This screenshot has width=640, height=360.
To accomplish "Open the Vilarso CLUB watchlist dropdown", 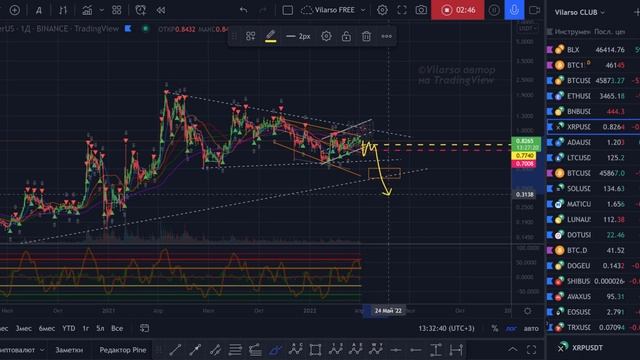I will (x=579, y=12).
